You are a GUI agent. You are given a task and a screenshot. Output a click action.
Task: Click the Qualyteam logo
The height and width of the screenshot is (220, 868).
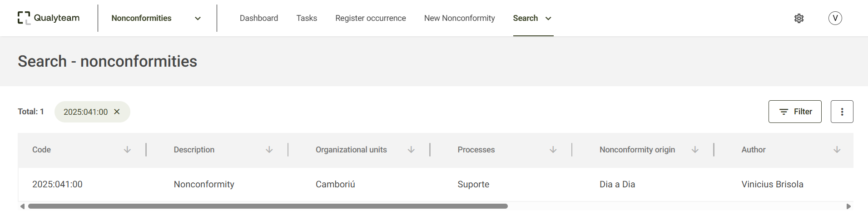pos(49,18)
